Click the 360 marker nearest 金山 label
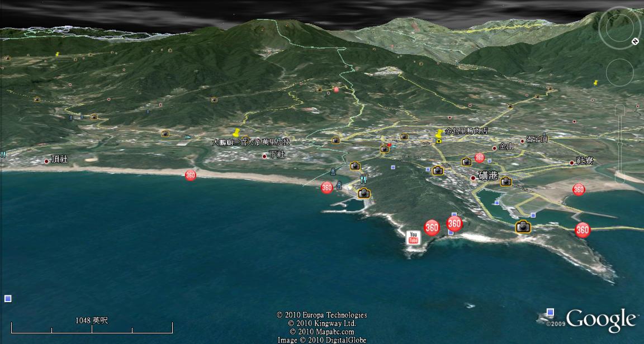This screenshot has height=344, width=644. click(479, 158)
